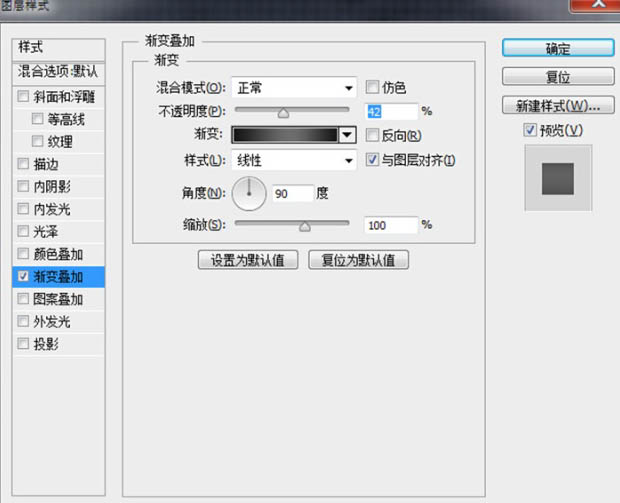This screenshot has width=620, height=503.
Task: Enable the 颜色叠加 checkbox
Action: point(23,253)
